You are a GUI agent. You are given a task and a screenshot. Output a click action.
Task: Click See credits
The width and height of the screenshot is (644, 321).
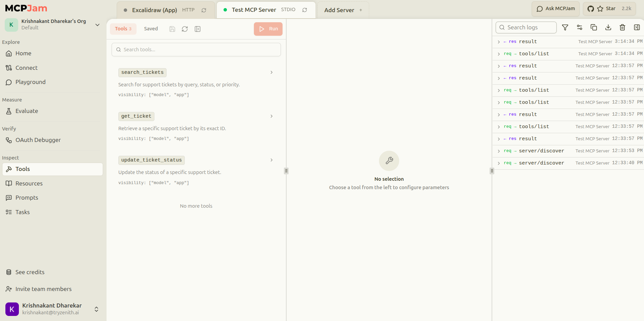click(52, 272)
